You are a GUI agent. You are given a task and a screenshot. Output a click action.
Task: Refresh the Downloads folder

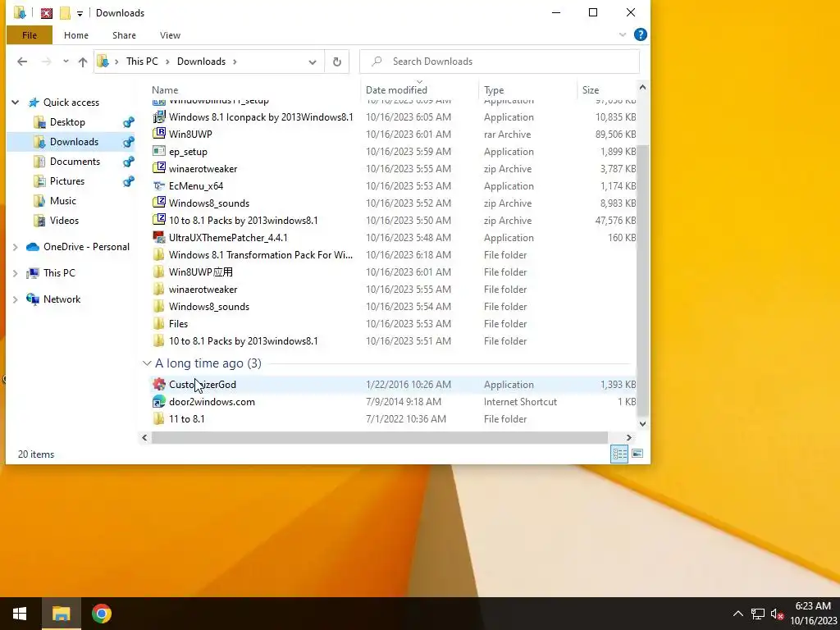click(x=337, y=62)
